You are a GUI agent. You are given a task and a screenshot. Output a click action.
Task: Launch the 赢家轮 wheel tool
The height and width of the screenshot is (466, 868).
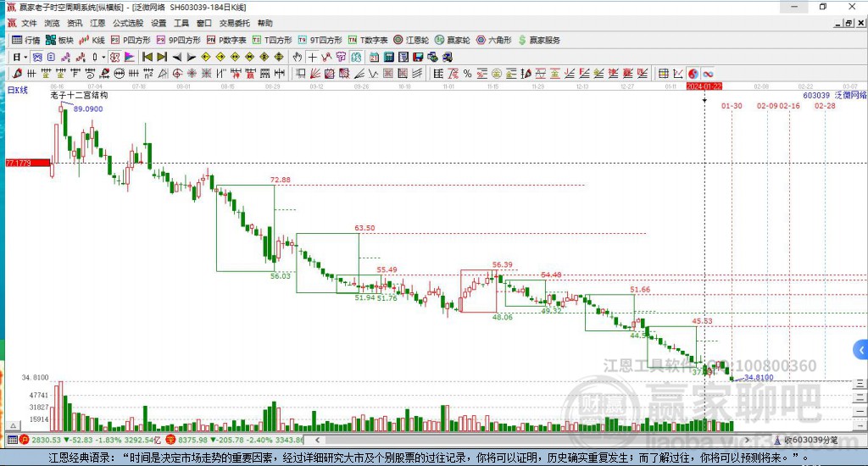453,40
